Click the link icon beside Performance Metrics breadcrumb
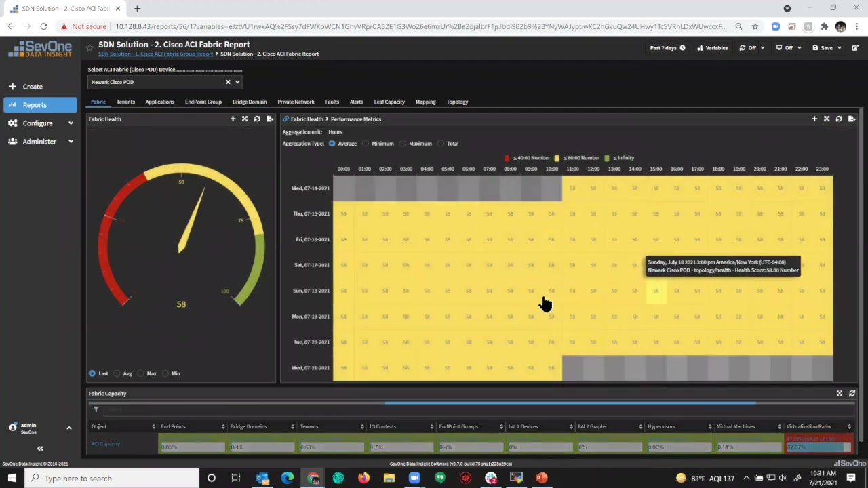Viewport: 868px width, 488px height. 285,119
